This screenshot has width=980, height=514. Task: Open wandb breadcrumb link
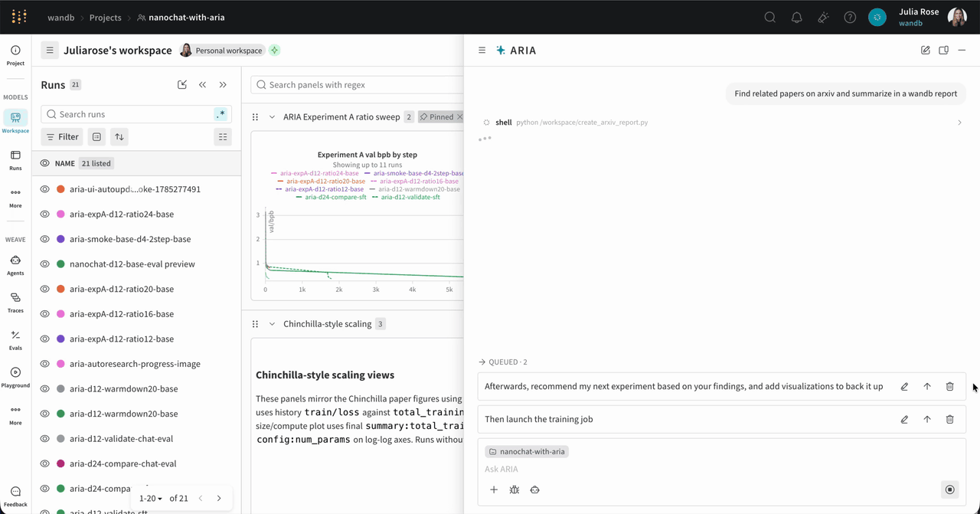(x=60, y=17)
